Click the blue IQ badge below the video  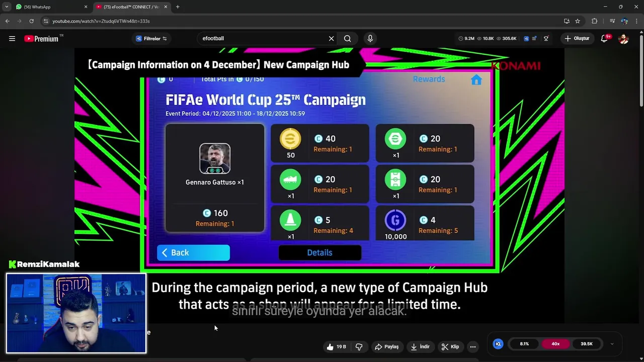(x=498, y=344)
